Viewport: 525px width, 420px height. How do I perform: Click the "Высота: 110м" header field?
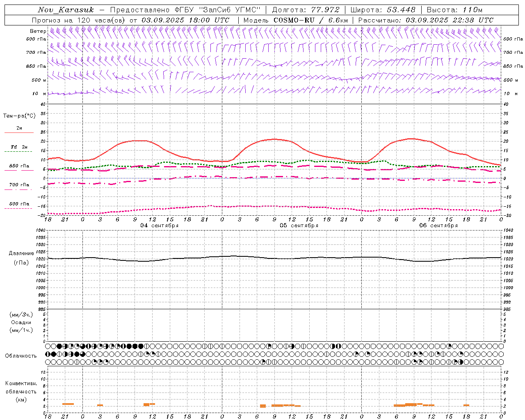tap(454, 10)
